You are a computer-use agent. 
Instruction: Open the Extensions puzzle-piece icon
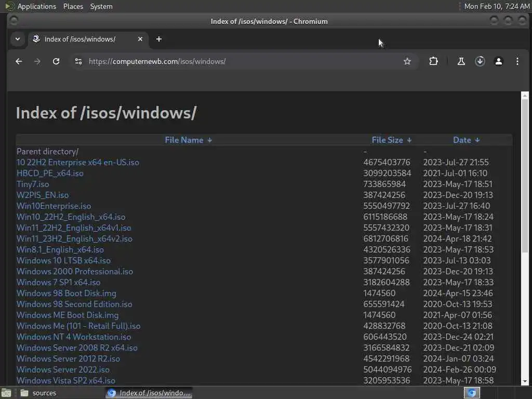coord(433,61)
